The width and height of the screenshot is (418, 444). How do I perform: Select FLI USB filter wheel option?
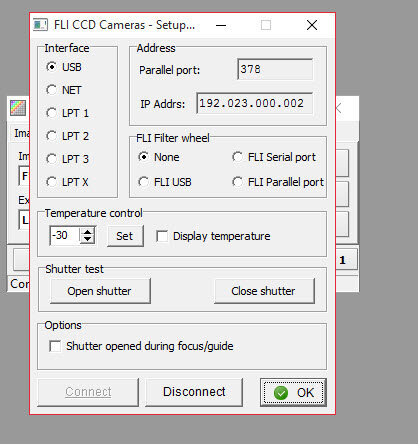(x=143, y=182)
